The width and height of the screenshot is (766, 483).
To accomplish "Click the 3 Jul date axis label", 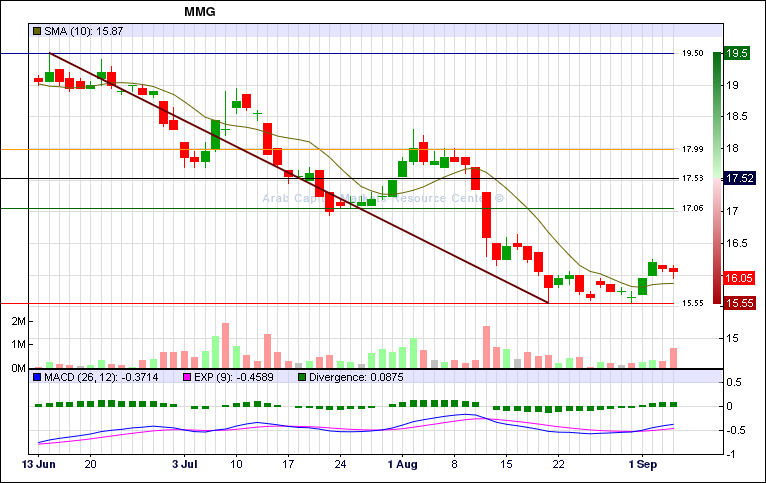I will coord(185,464).
